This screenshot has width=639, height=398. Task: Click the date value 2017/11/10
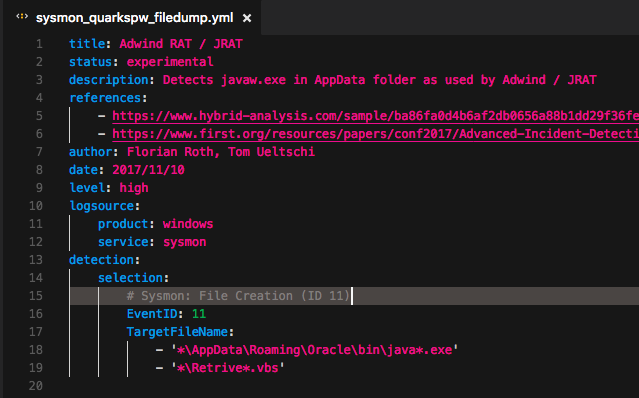click(148, 170)
